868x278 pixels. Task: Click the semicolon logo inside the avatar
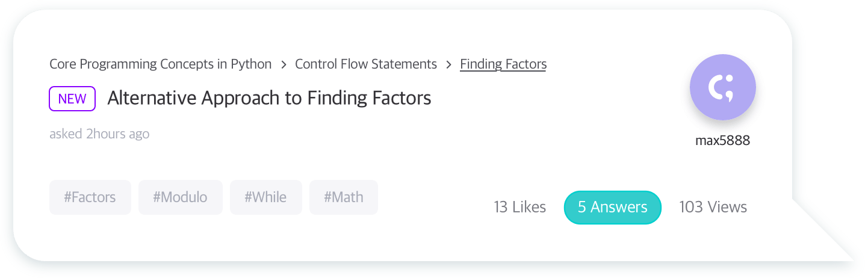(x=722, y=88)
